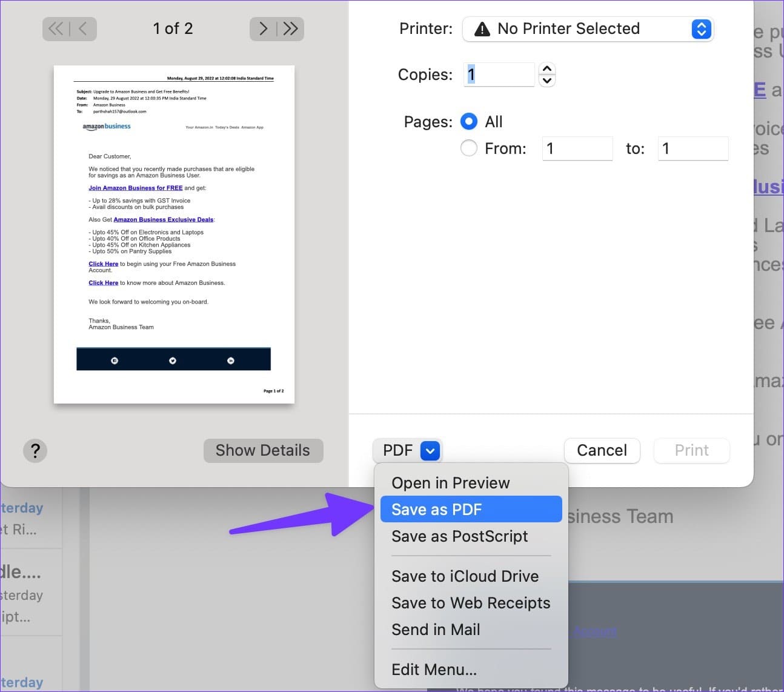Go to first preview page
The image size is (784, 692).
pyautogui.click(x=56, y=28)
